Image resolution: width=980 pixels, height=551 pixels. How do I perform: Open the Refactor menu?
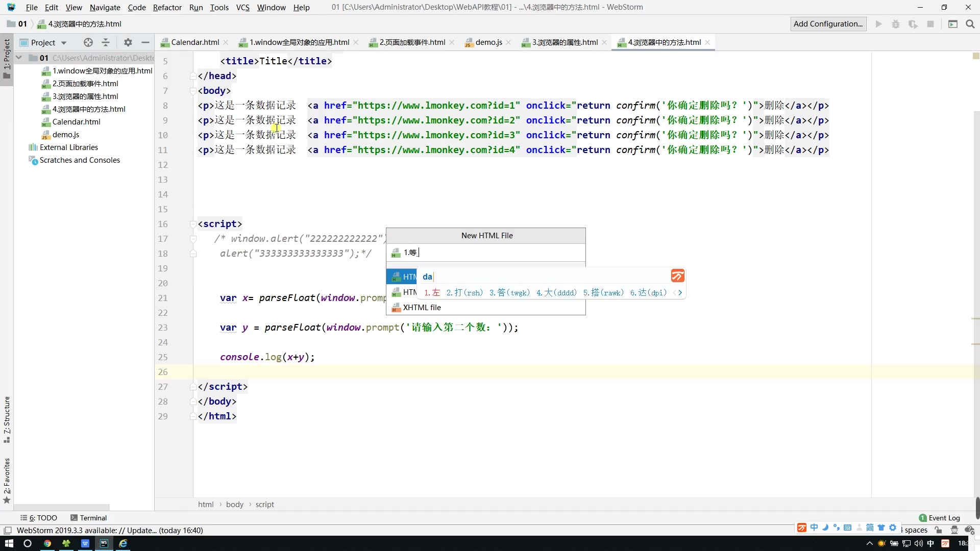tap(167, 7)
